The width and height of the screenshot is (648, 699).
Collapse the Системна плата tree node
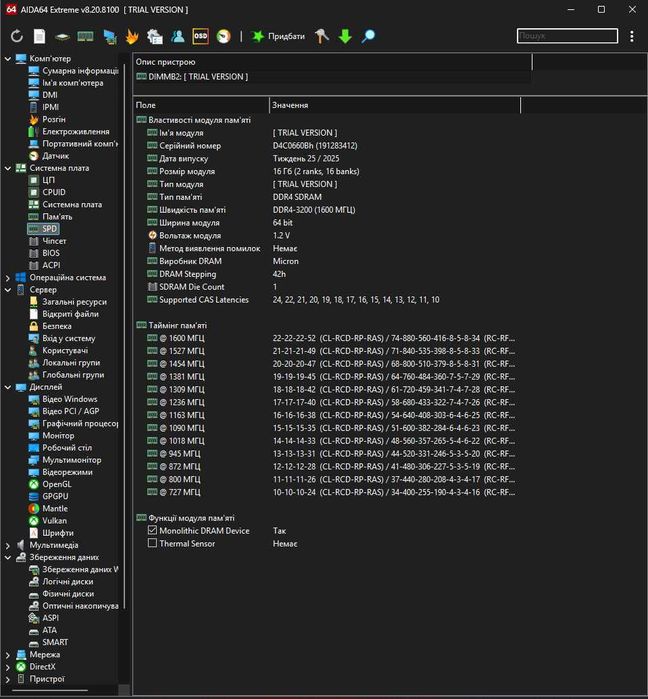[8, 168]
